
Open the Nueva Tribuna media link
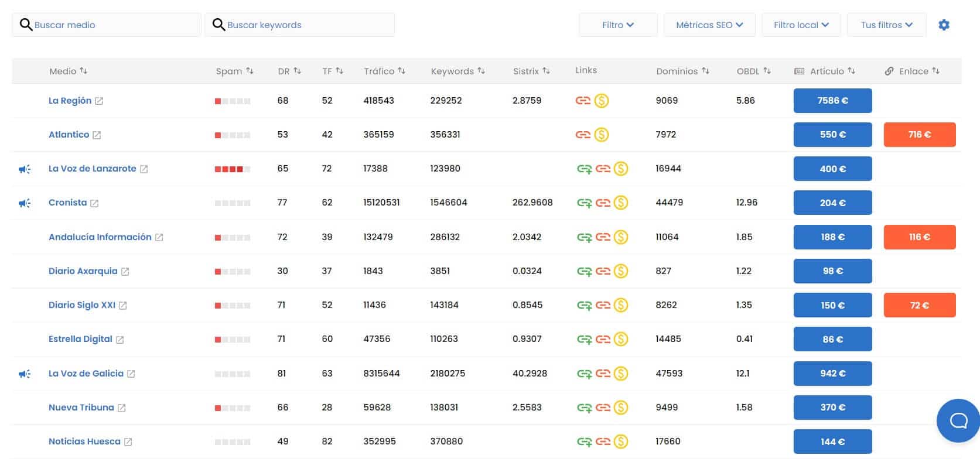pos(81,408)
